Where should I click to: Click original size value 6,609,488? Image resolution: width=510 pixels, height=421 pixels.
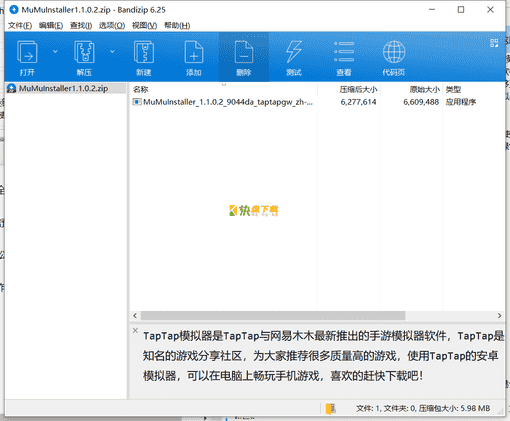421,102
